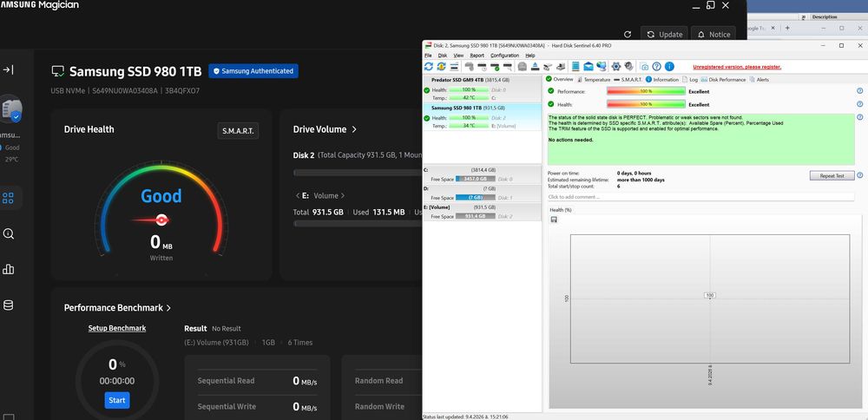Click the notebook report icon in Hard Disk Sentinel toolbar
Image resolution: width=868 pixels, height=420 pixels.
coord(575,67)
